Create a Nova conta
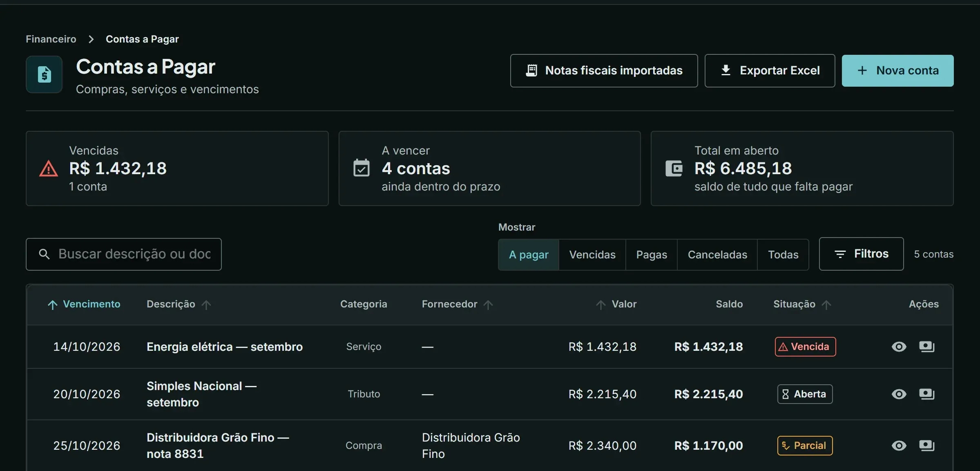The height and width of the screenshot is (471, 980). [x=897, y=71]
